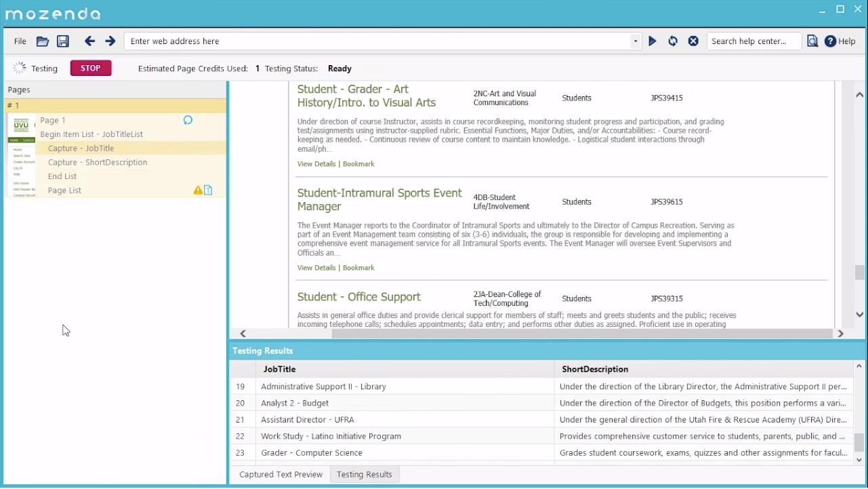Click results scrollbar down arrow
This screenshot has width=868, height=489.
[x=859, y=460]
